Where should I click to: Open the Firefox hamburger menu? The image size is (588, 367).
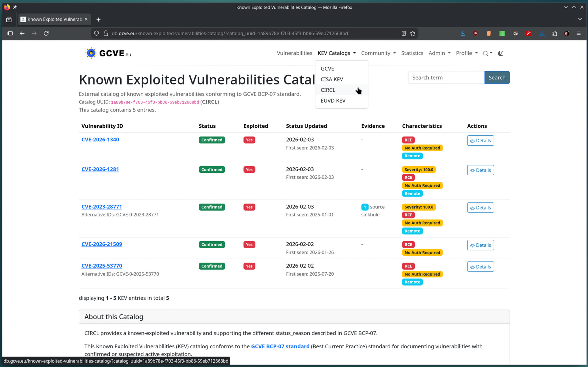click(x=579, y=33)
